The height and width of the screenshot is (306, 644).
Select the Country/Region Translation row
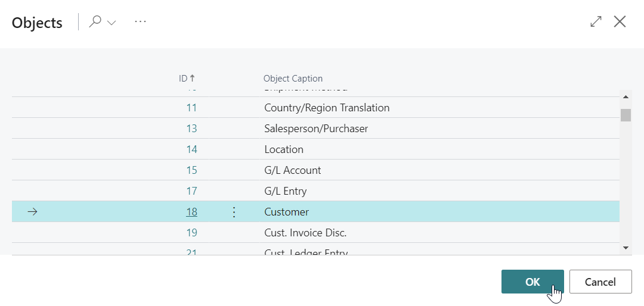[x=327, y=108]
